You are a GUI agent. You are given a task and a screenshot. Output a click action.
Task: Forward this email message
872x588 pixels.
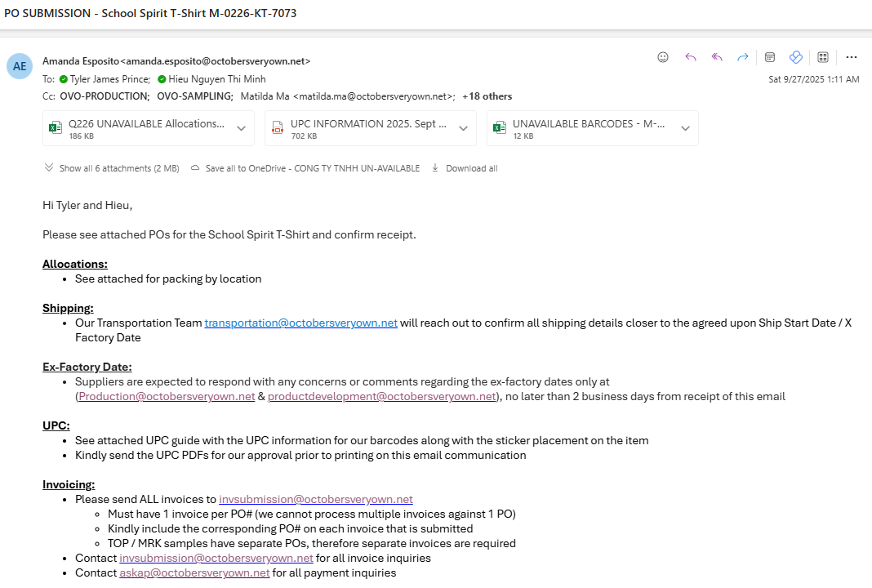coord(743,57)
